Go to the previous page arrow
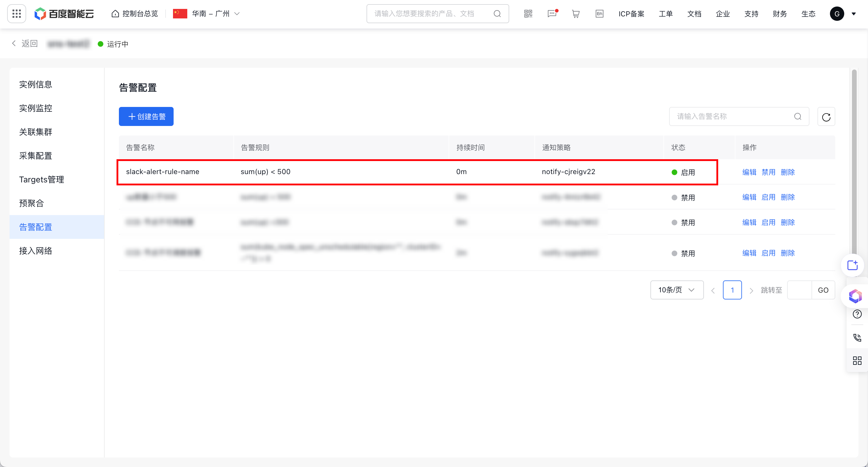This screenshot has width=868, height=467. point(713,290)
